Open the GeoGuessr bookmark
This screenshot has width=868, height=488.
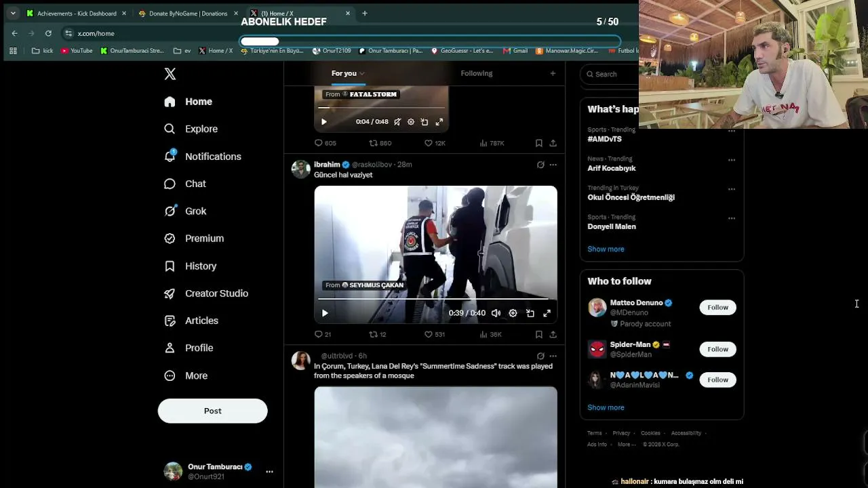tap(462, 51)
